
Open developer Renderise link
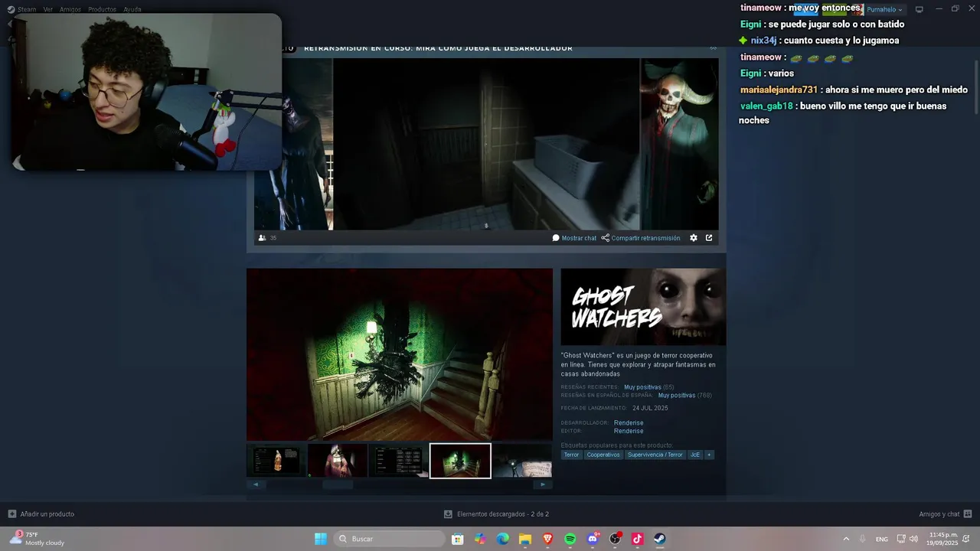[x=629, y=422]
